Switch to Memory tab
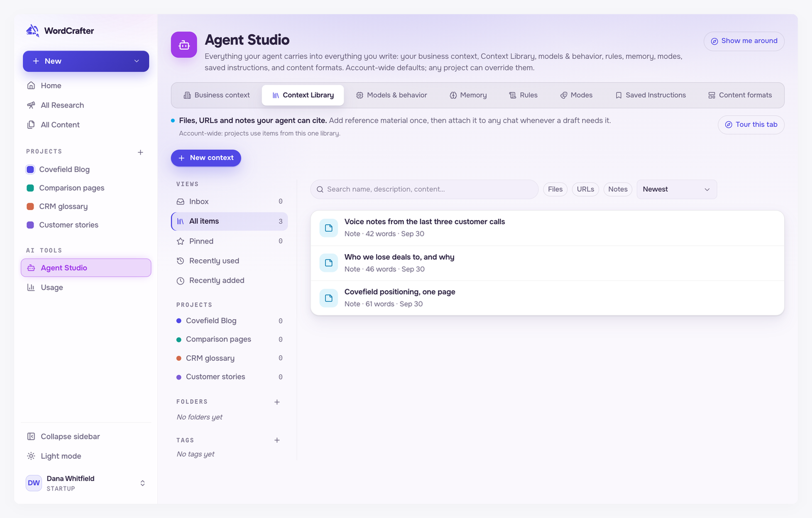The image size is (812, 518). tap(468, 95)
